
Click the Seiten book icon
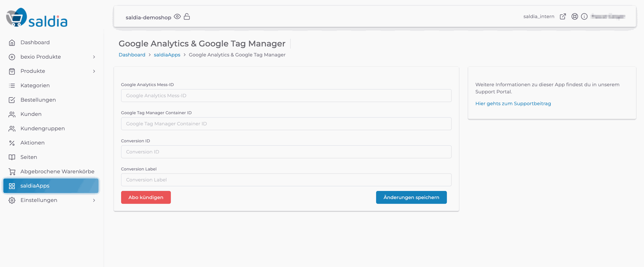point(12,157)
